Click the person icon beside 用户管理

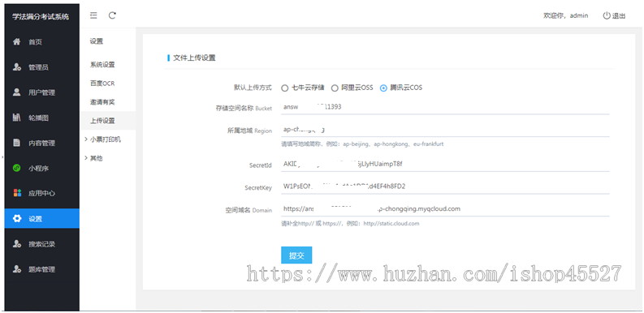[16, 92]
